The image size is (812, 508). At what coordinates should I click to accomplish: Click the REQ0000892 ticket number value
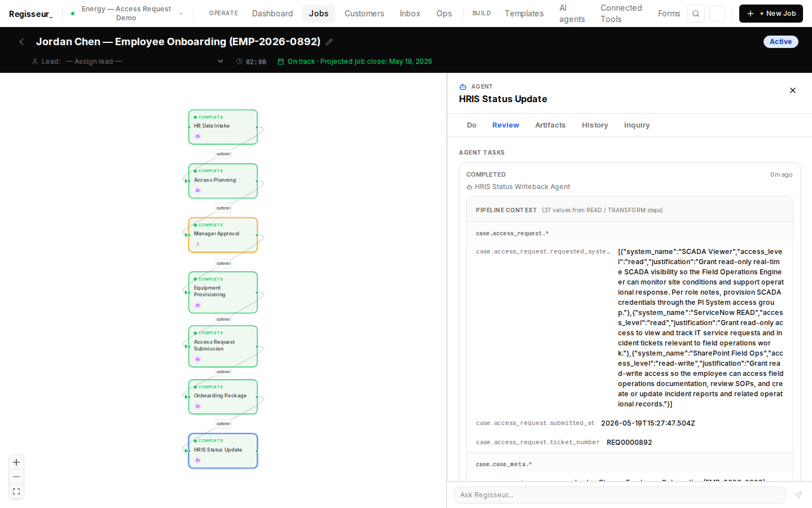click(x=629, y=443)
